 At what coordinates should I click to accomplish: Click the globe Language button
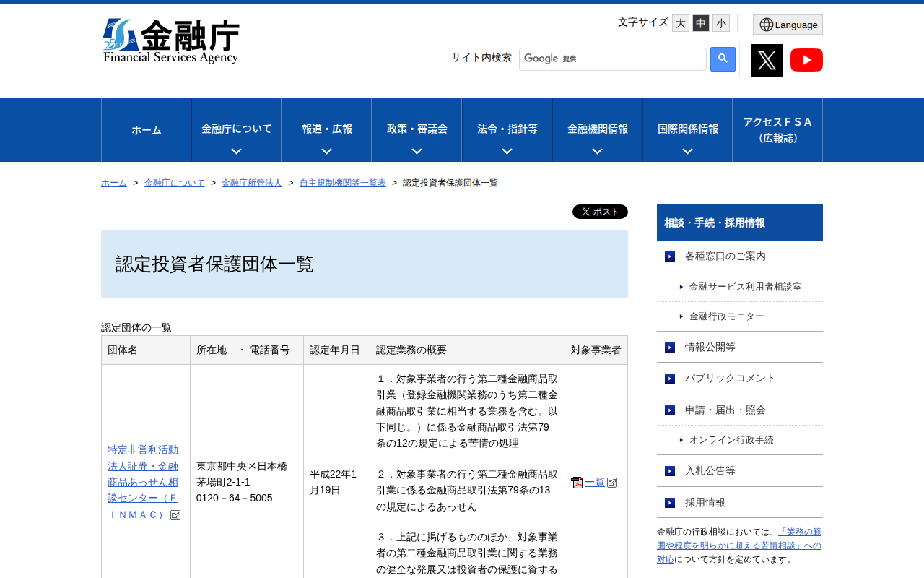[788, 25]
